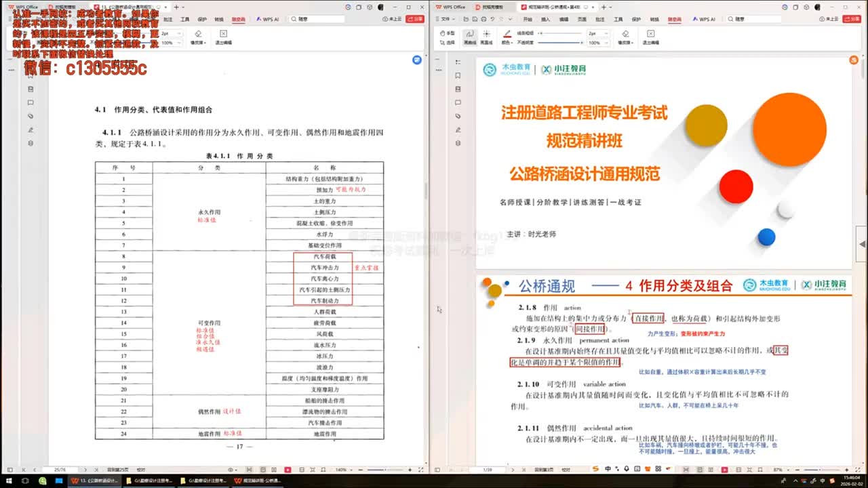This screenshot has width=868, height=488.
Task: Click the blue chat bubble icon in left window
Action: [416, 60]
